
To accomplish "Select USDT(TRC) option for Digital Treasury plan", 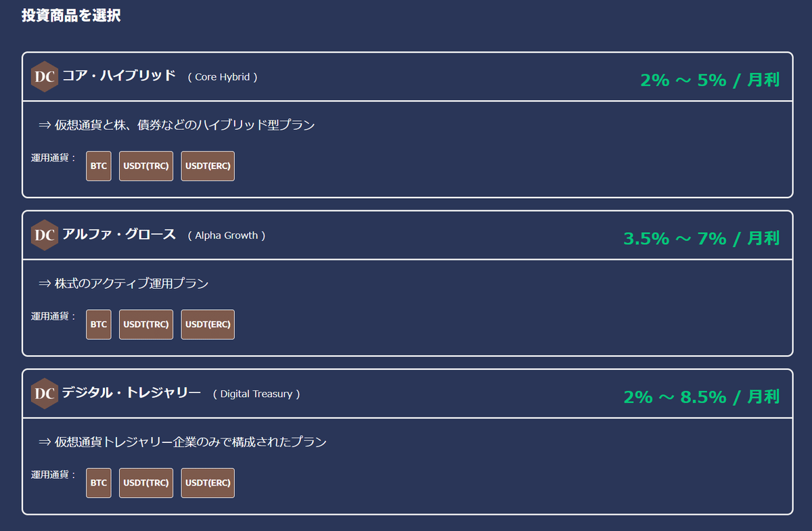I will (x=145, y=482).
